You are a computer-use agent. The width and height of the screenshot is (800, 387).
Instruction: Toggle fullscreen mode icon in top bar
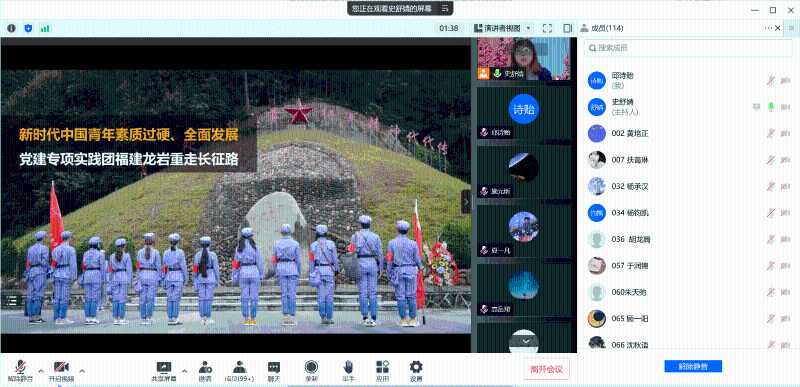pos(547,28)
